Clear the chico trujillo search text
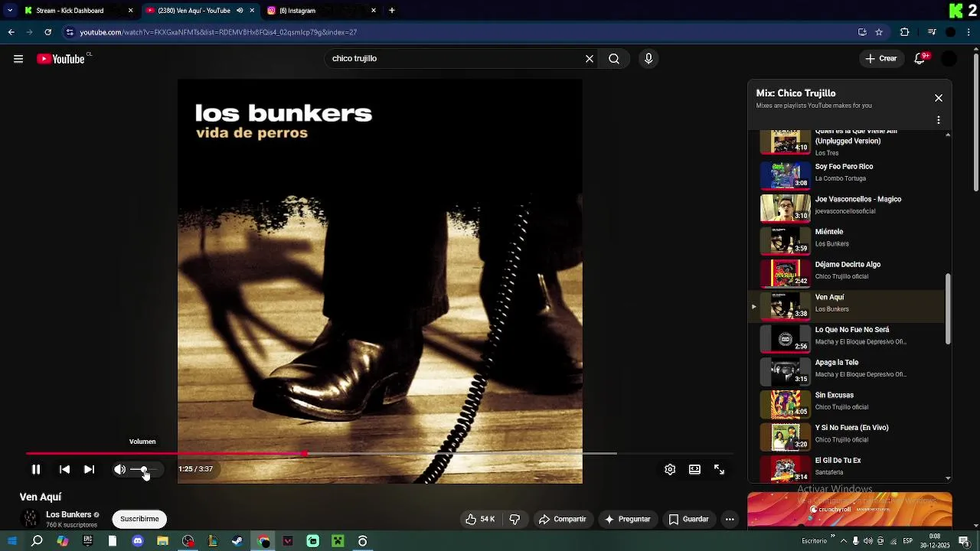This screenshot has height=551, width=980. (590, 59)
